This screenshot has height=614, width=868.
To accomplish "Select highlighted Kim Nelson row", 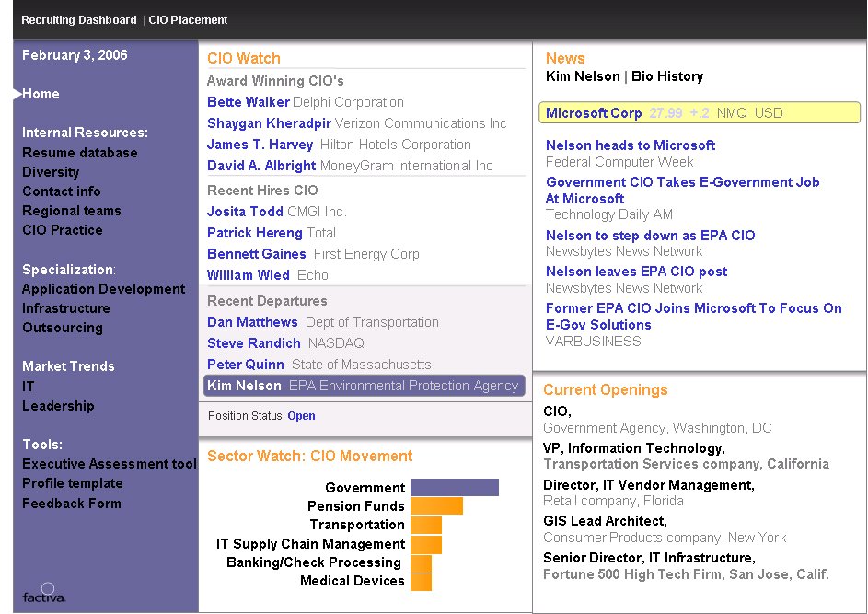I will (x=365, y=386).
